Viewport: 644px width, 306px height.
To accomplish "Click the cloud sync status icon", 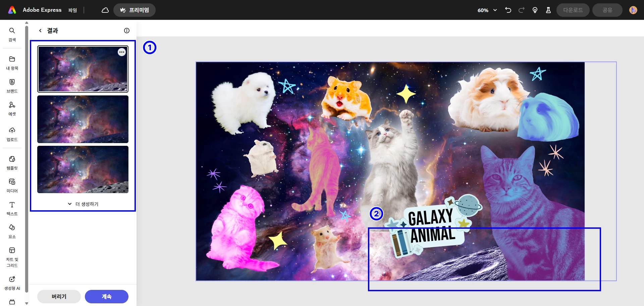I will (105, 10).
